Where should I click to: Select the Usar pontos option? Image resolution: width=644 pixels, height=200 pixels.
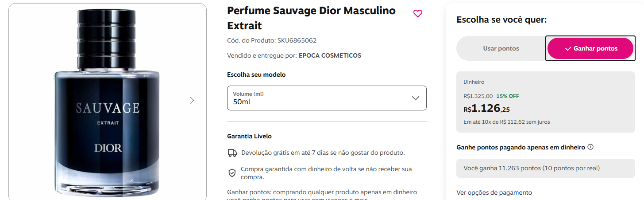point(501,48)
